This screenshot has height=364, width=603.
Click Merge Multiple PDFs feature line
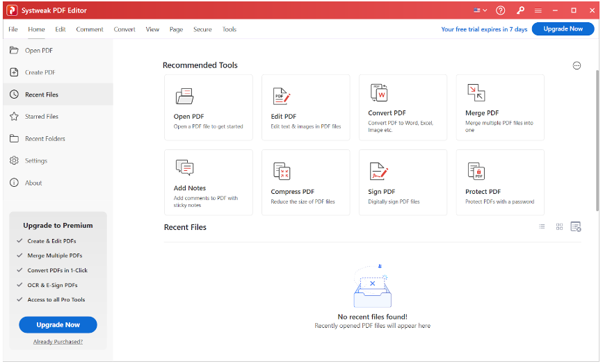[x=55, y=256]
